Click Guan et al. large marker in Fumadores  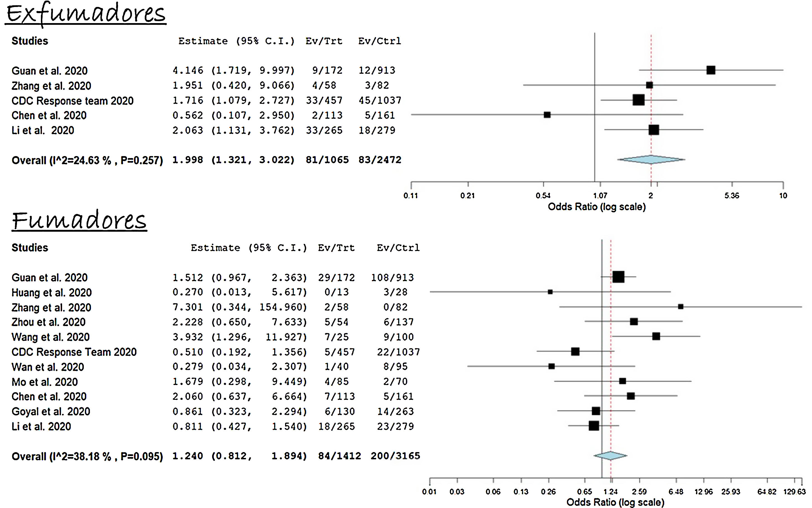[618, 277]
